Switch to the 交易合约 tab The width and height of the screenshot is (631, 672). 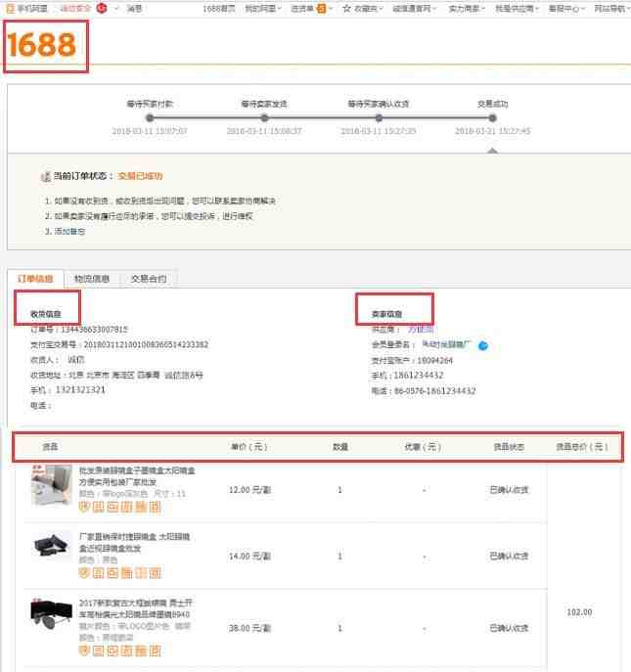click(x=149, y=279)
